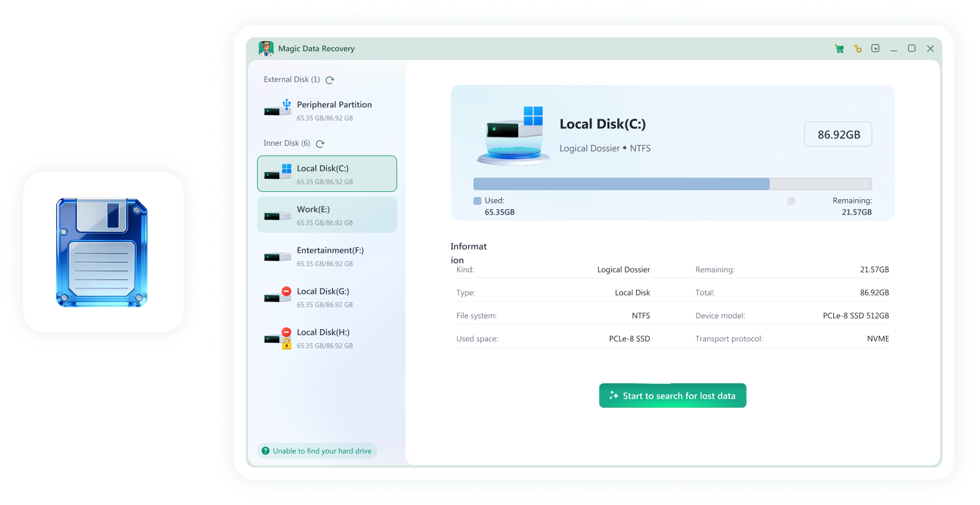This screenshot has width=980, height=505.
Task: Click the Type value Local Disk
Action: 632,293
